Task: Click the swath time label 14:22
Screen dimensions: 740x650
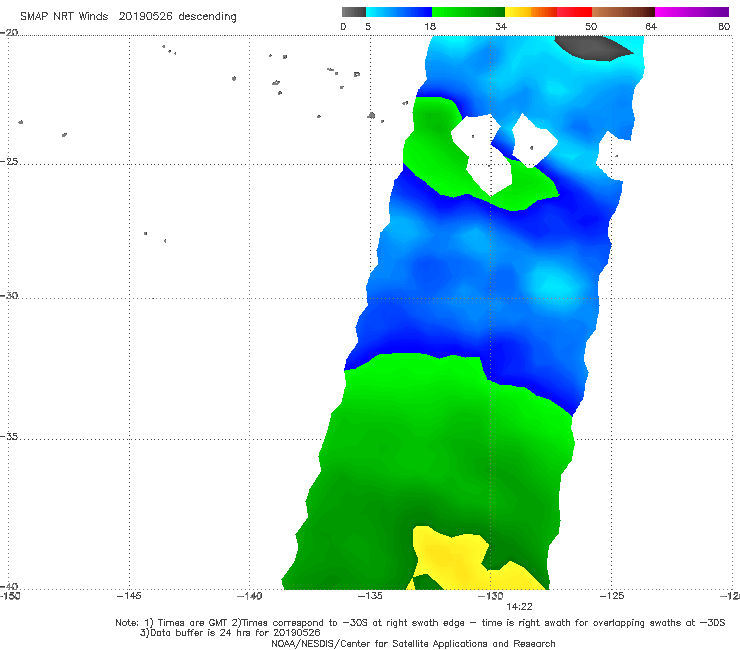Action: tap(519, 607)
